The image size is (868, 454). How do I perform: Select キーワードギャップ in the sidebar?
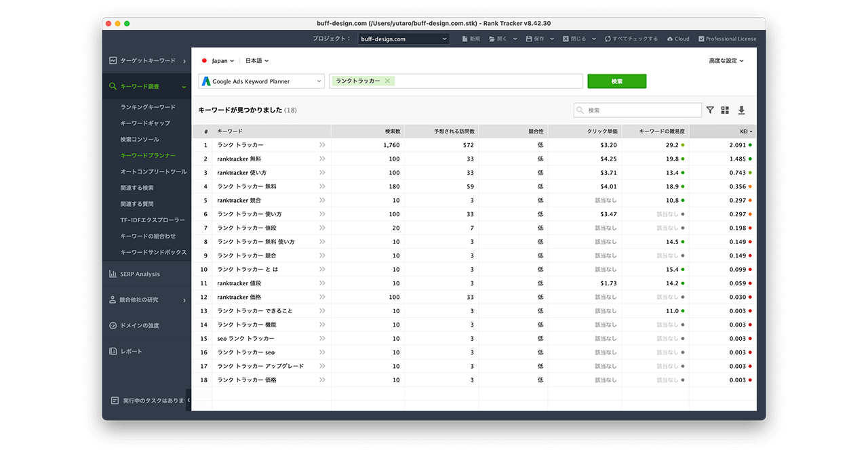pos(145,123)
